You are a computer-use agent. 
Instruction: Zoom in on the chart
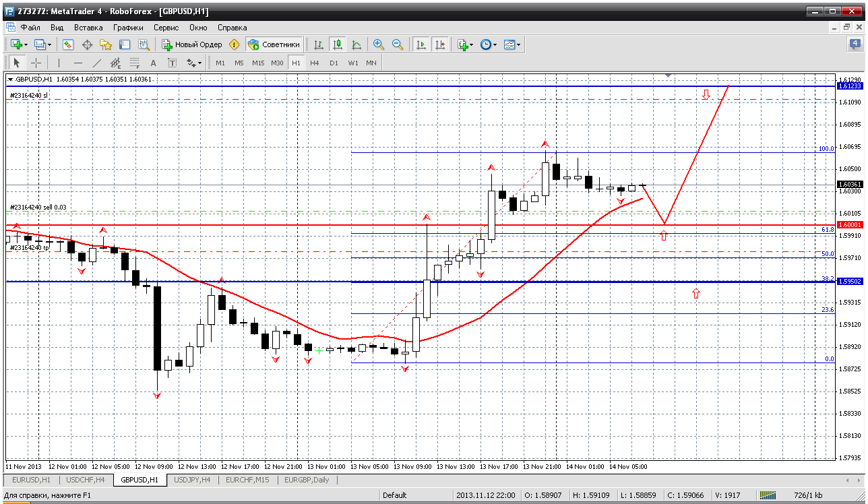click(379, 44)
